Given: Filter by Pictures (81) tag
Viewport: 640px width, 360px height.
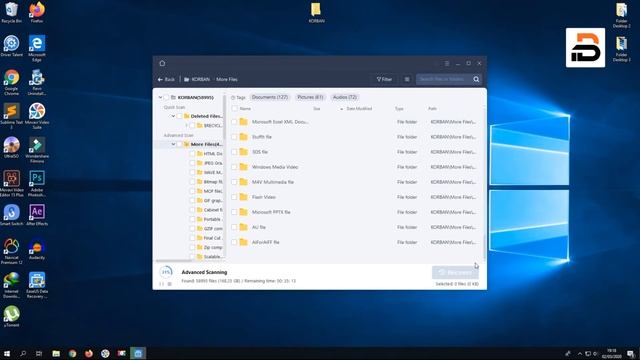Looking at the screenshot, I should pos(310,97).
